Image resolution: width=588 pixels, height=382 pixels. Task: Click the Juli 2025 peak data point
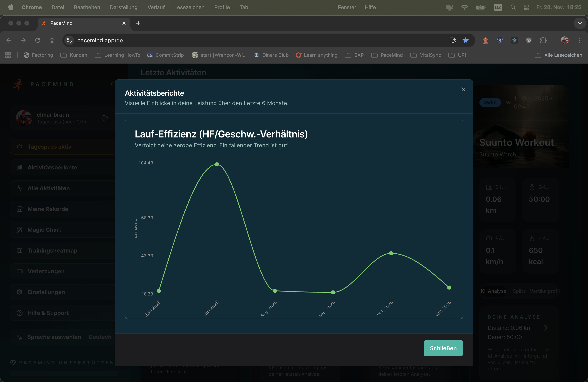217,164
